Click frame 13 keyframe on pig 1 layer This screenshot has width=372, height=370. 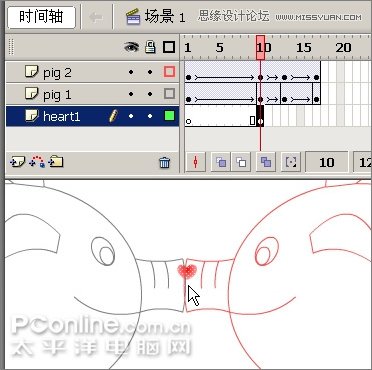(x=284, y=99)
